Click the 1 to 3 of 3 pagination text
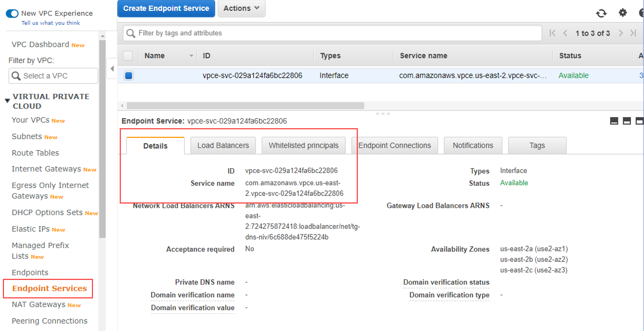The height and width of the screenshot is (331, 644). (593, 33)
